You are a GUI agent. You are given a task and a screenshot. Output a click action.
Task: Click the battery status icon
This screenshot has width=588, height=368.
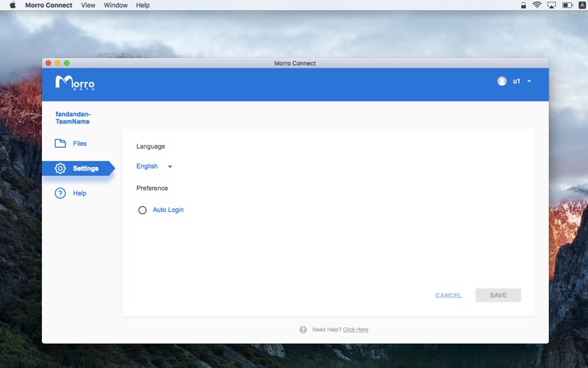(567, 5)
